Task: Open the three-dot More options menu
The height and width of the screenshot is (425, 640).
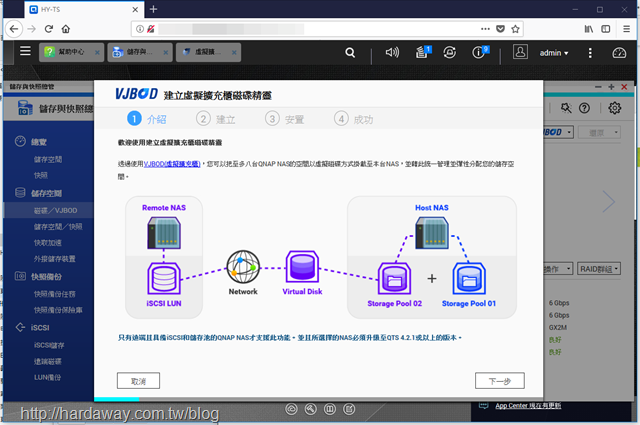Action: coord(590,53)
